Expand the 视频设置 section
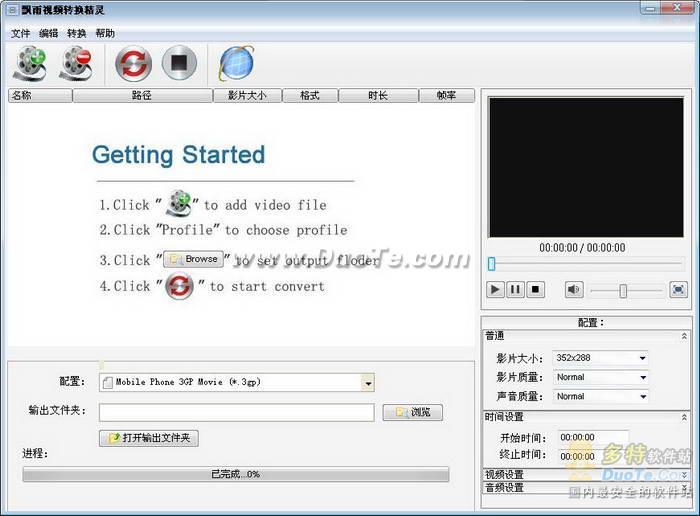 (684, 474)
